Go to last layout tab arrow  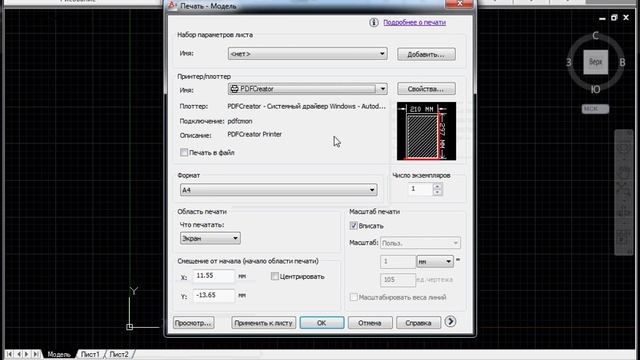pos(36,354)
